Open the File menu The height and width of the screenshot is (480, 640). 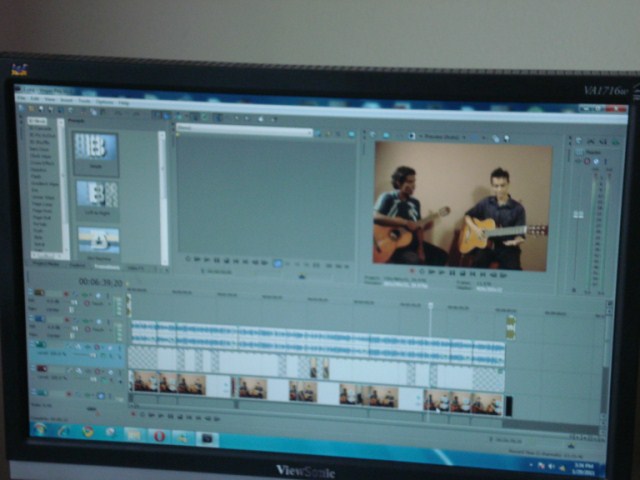tap(21, 99)
